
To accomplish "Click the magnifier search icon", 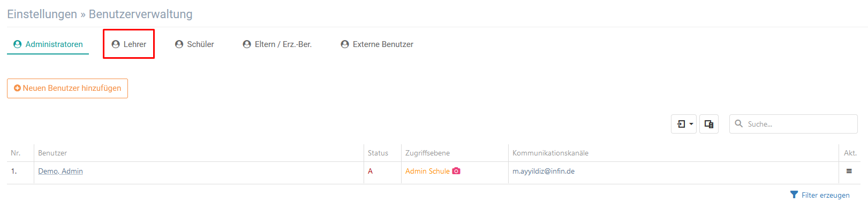I will (x=739, y=123).
